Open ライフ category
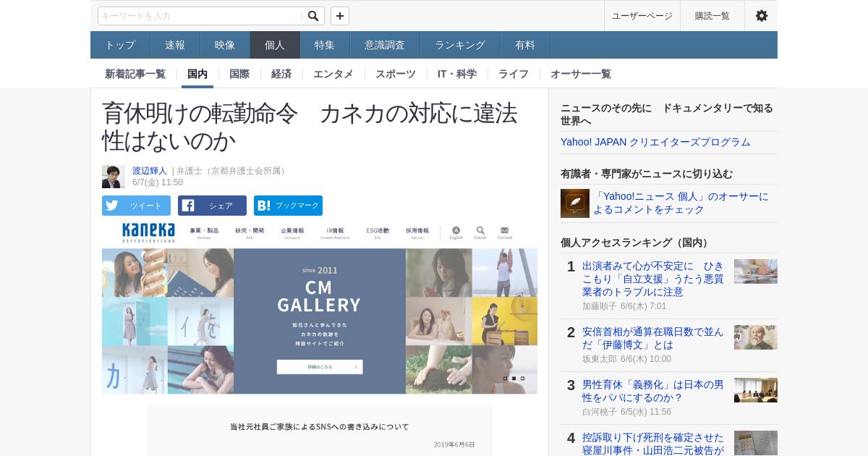This screenshot has width=868, height=456. (514, 74)
